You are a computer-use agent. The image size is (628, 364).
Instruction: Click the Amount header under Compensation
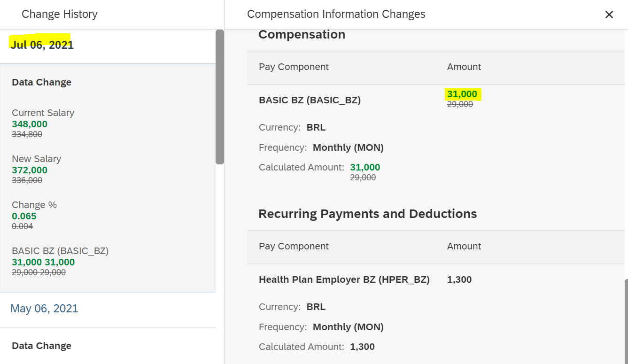tap(464, 67)
